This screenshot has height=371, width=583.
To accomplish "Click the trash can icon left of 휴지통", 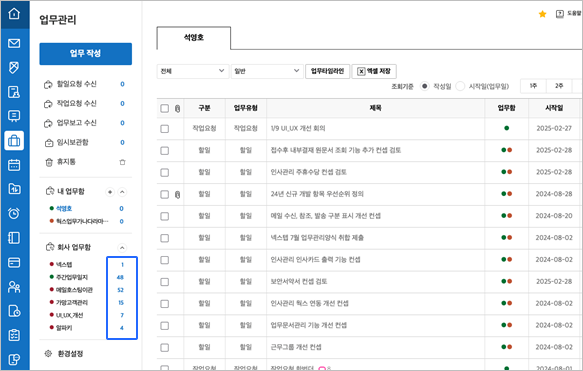I will pyautogui.click(x=49, y=162).
